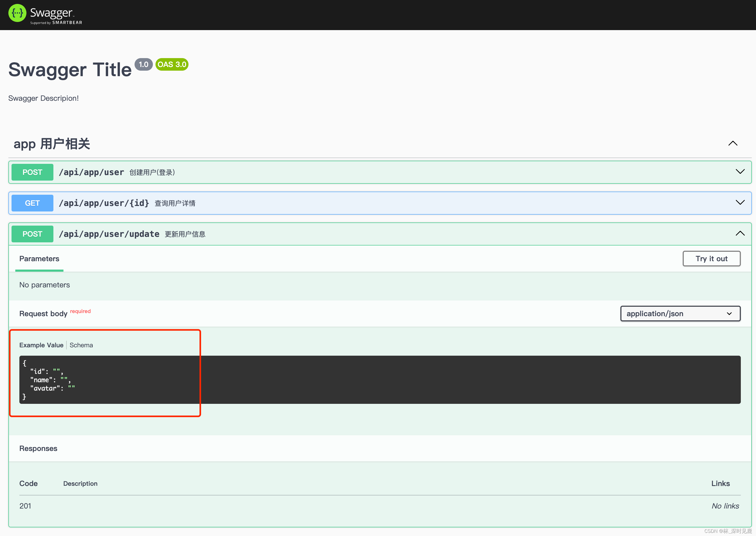Select the Example Value tab

tap(41, 345)
